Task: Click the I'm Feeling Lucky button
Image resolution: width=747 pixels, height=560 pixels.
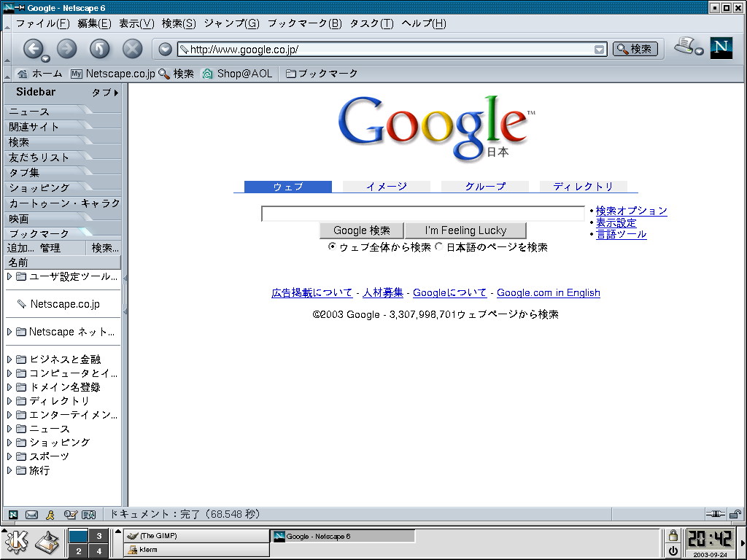Action: (x=465, y=230)
